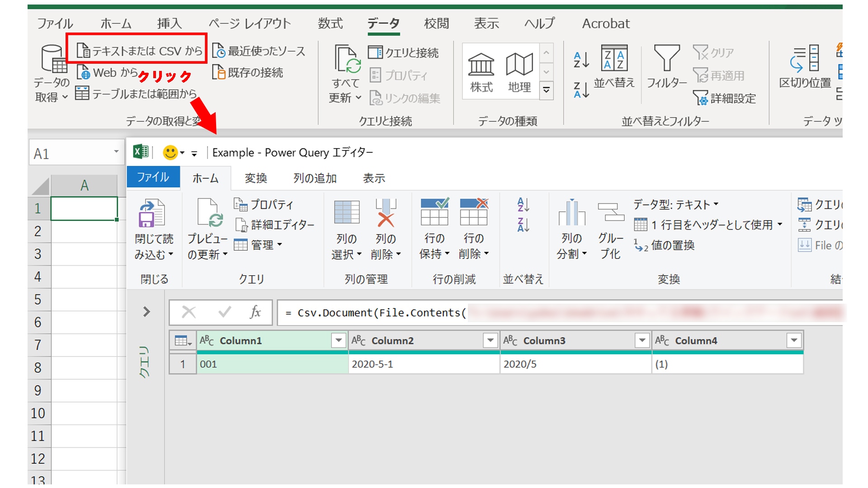Open the Power Query プロパティ button
Viewport: 868px width, 488px height.
pyautogui.click(x=264, y=205)
